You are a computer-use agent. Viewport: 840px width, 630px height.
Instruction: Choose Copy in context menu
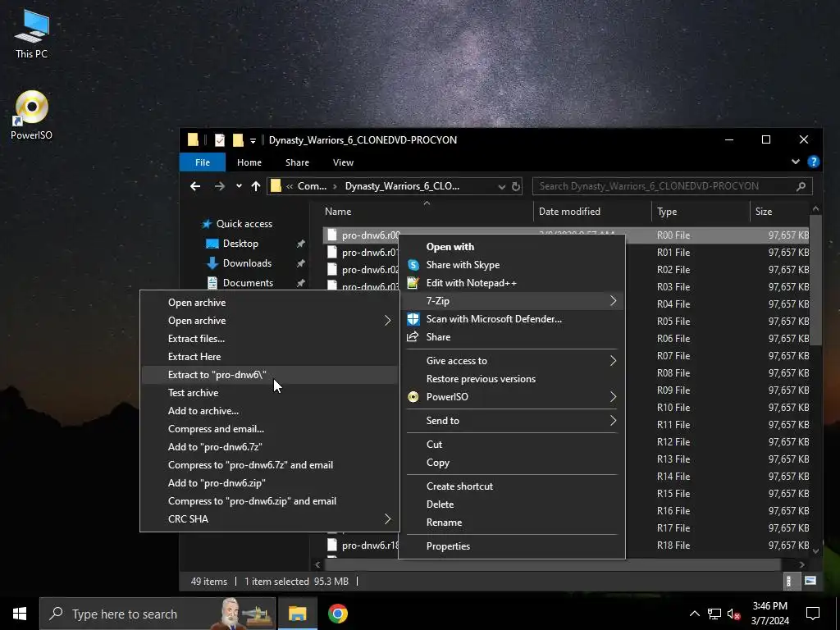pyautogui.click(x=512, y=463)
